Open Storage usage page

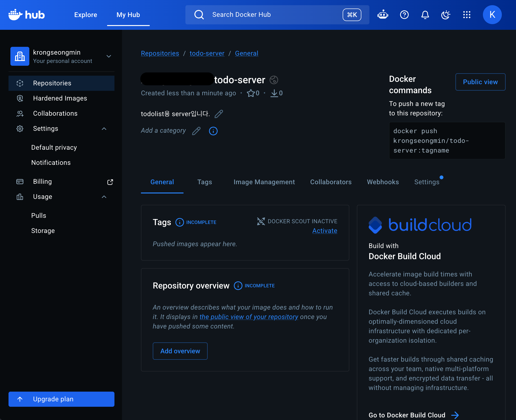click(43, 231)
